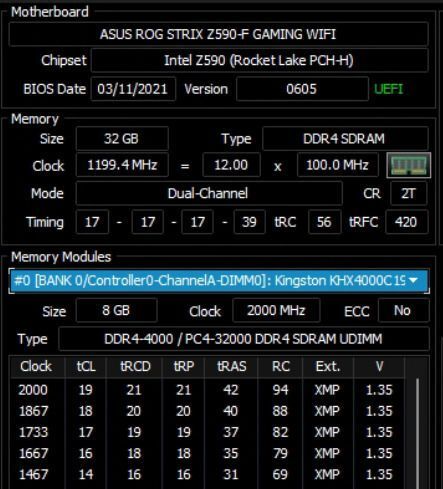Viewport: 443px width, 489px height.
Task: Click the Memory Modules group label
Action: coord(61,257)
